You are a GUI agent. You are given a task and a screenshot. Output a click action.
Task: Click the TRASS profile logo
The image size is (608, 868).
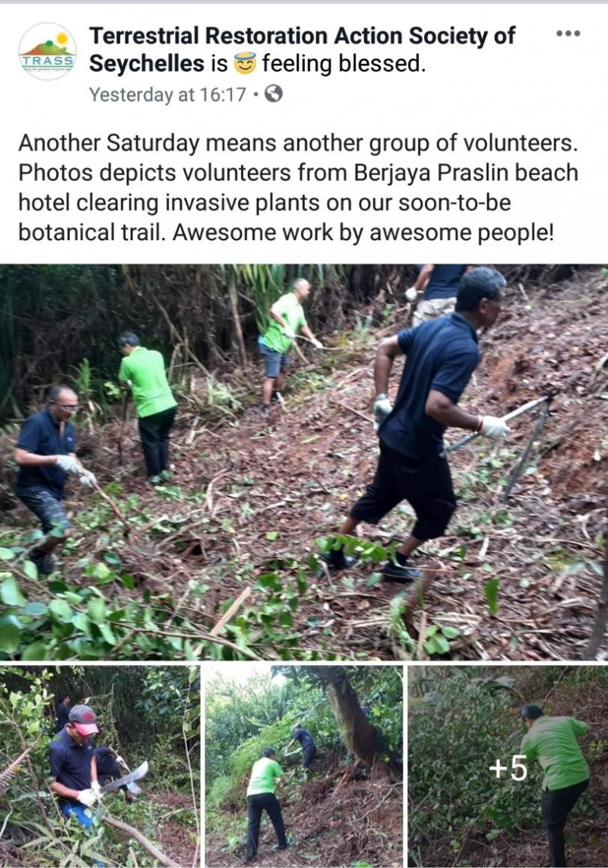(x=48, y=52)
